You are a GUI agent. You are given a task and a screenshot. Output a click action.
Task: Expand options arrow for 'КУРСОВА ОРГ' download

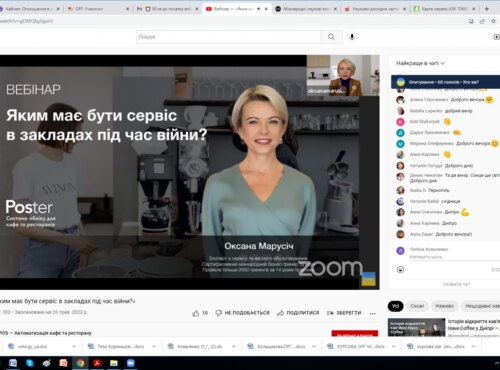tap(393, 347)
